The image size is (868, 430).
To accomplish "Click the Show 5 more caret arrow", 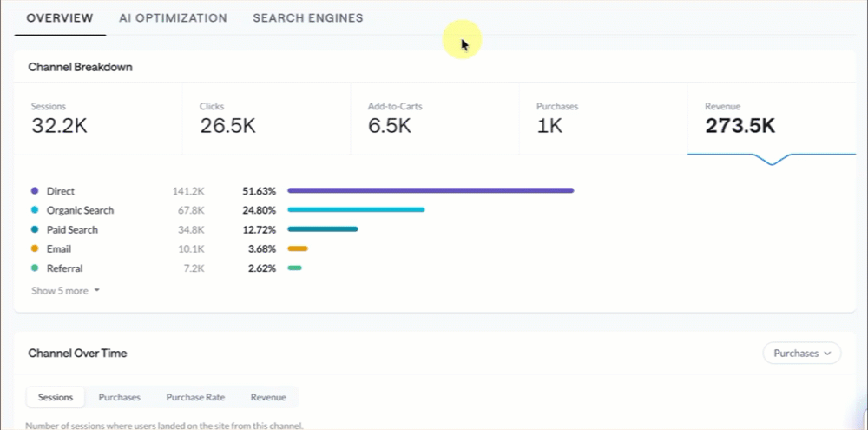I will (96, 290).
